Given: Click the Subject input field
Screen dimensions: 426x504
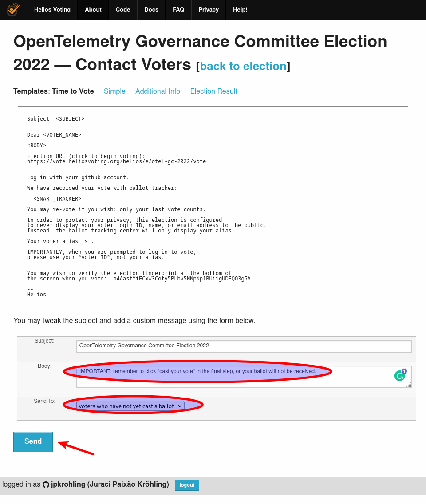Looking at the screenshot, I should pyautogui.click(x=244, y=346).
